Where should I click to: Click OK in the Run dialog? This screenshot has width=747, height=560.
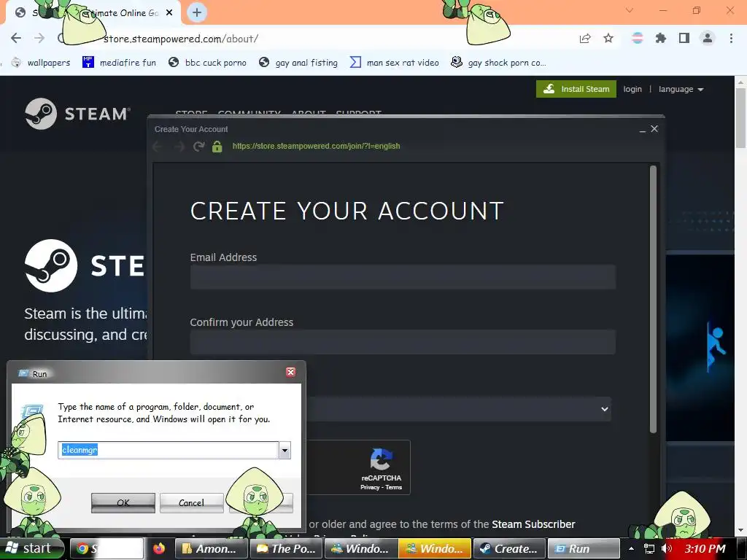tap(123, 503)
